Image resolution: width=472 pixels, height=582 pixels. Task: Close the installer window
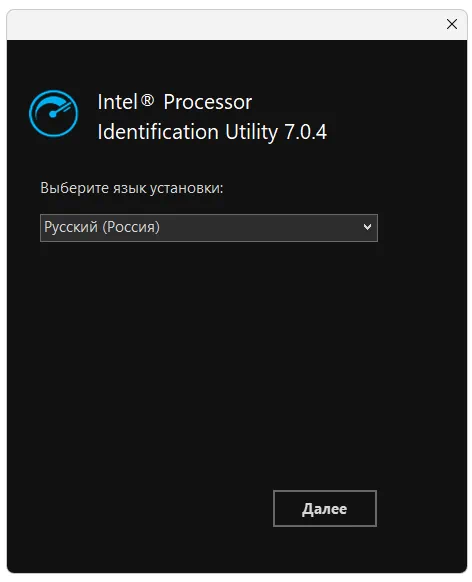tap(452, 24)
